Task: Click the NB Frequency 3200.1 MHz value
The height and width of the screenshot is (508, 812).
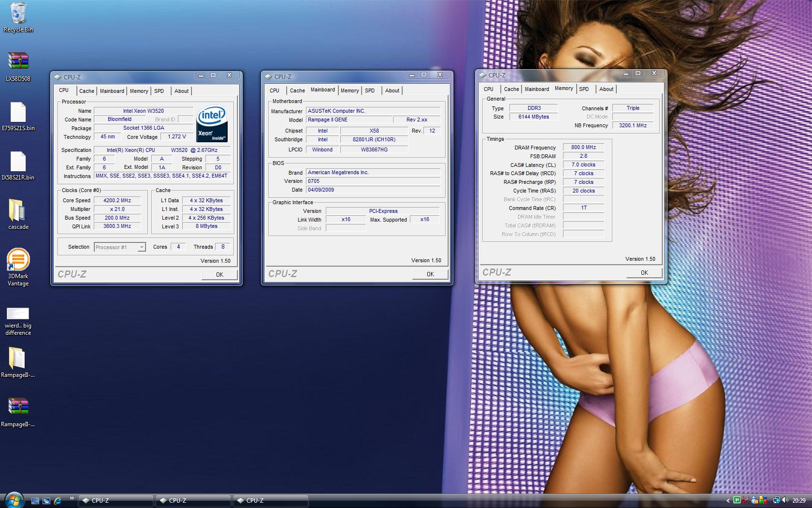Action: click(x=633, y=125)
